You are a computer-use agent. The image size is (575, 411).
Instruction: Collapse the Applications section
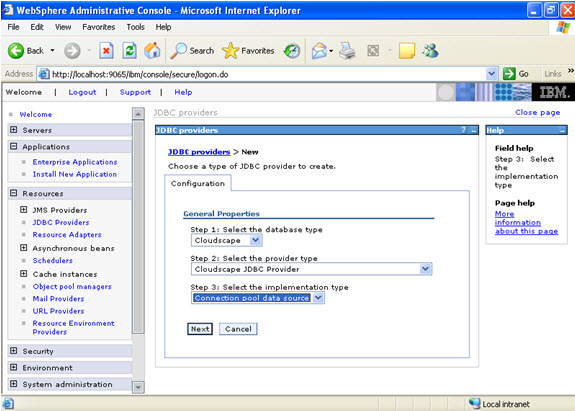coord(14,146)
